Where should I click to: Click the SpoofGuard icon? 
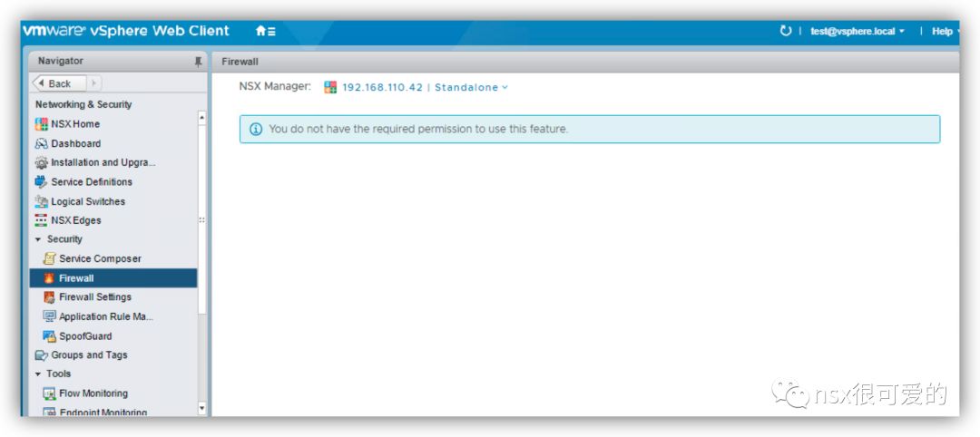click(49, 335)
